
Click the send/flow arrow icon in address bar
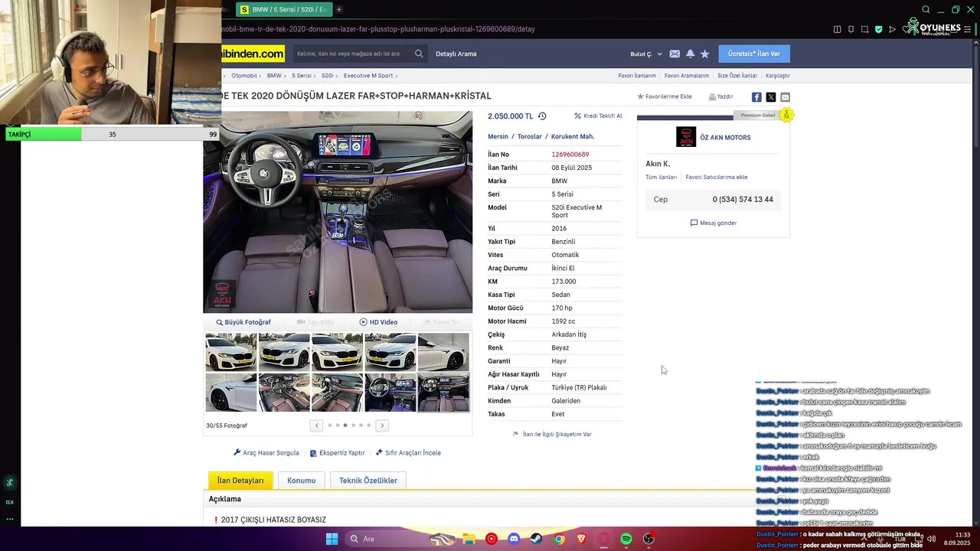click(892, 29)
